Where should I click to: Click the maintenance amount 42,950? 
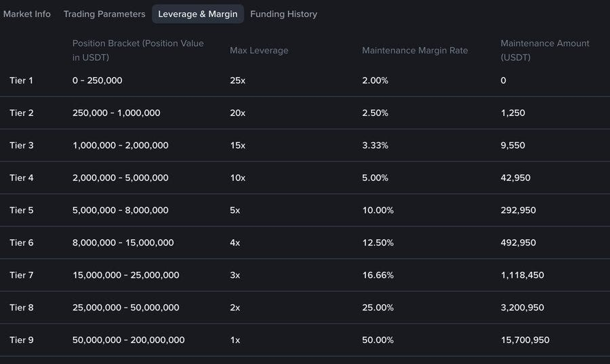(x=516, y=178)
